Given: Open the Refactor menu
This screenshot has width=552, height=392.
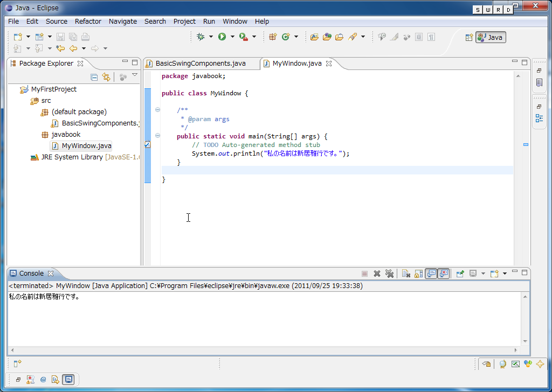Looking at the screenshot, I should (x=88, y=21).
